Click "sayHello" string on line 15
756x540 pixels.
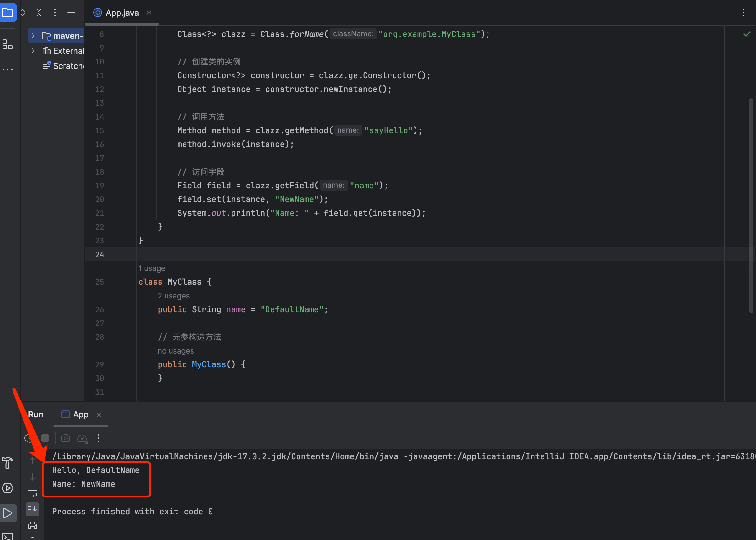coord(388,131)
